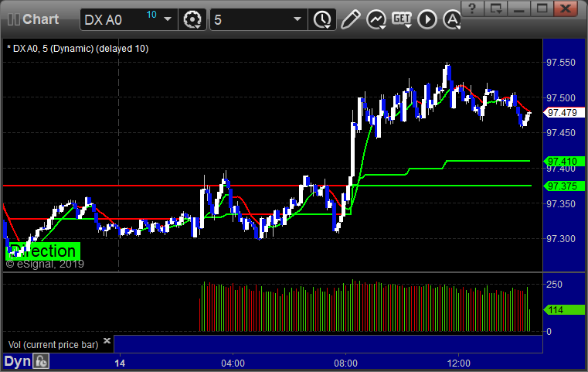Minimize the chart window
This screenshot has width=588, height=372.
518,9
